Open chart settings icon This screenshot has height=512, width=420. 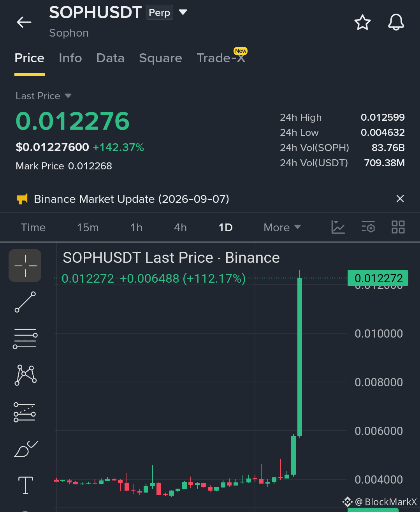368,227
